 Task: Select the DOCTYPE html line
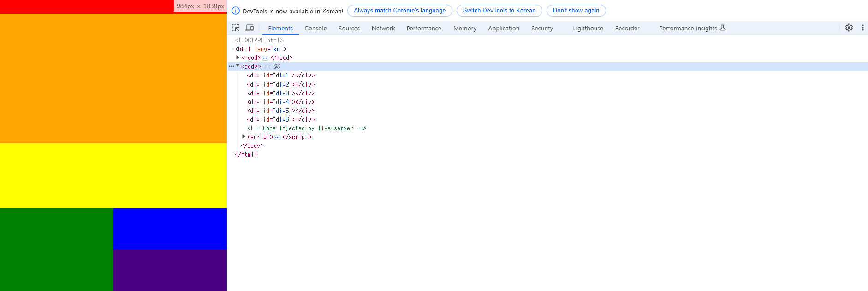coord(259,40)
